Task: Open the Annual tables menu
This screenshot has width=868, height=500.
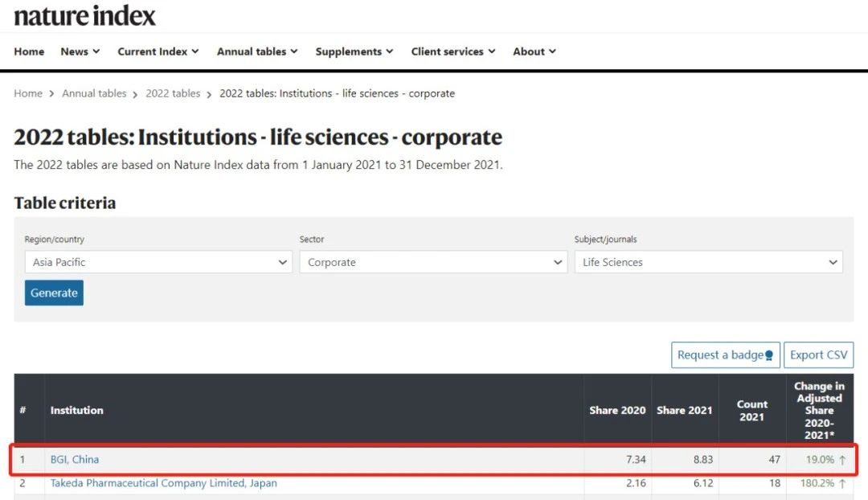Action: [x=257, y=51]
